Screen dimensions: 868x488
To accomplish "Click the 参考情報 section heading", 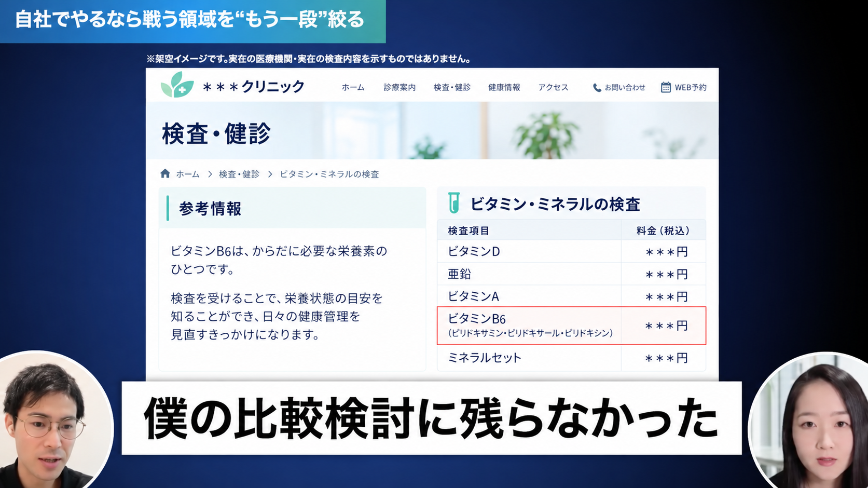I will pos(210,208).
